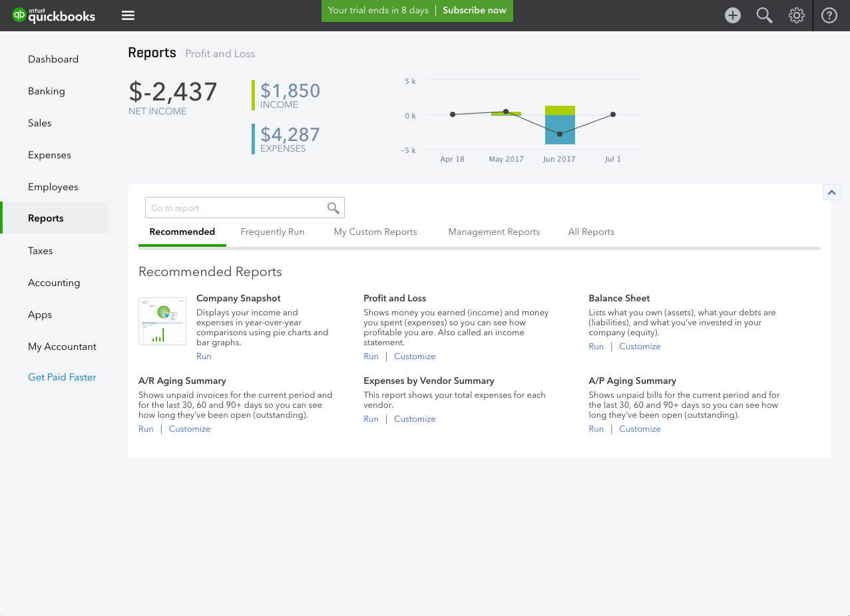Run the A/P Aging Summary report
This screenshot has width=850, height=616.
(x=596, y=429)
